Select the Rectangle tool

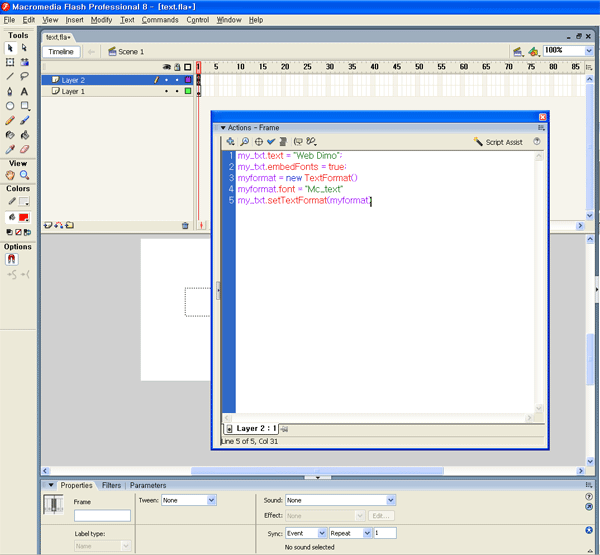[24, 106]
